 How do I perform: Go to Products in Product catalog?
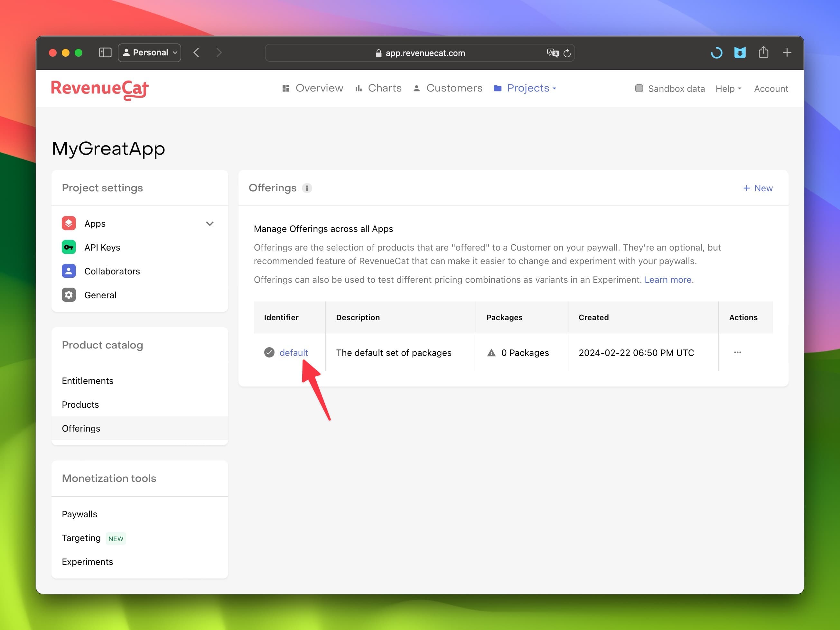point(80,405)
